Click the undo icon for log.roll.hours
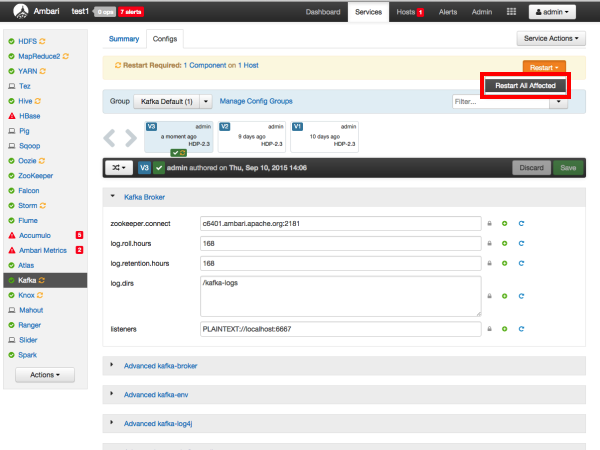 click(521, 243)
